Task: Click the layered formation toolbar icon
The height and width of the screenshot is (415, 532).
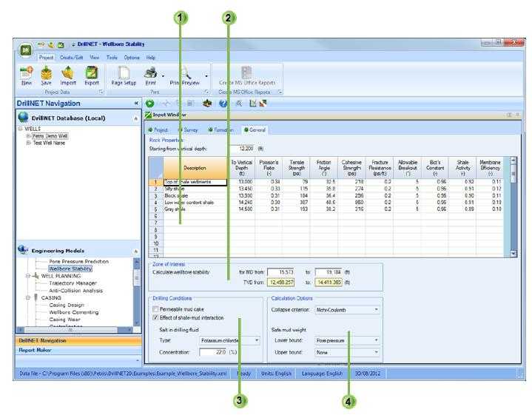Action: pos(207,104)
